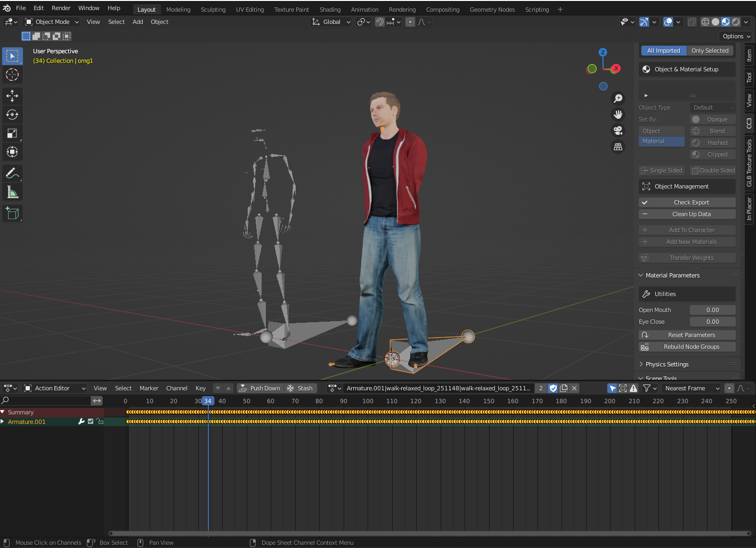The height and width of the screenshot is (548, 756).
Task: Click the red X axis gizmo
Action: coord(616,68)
